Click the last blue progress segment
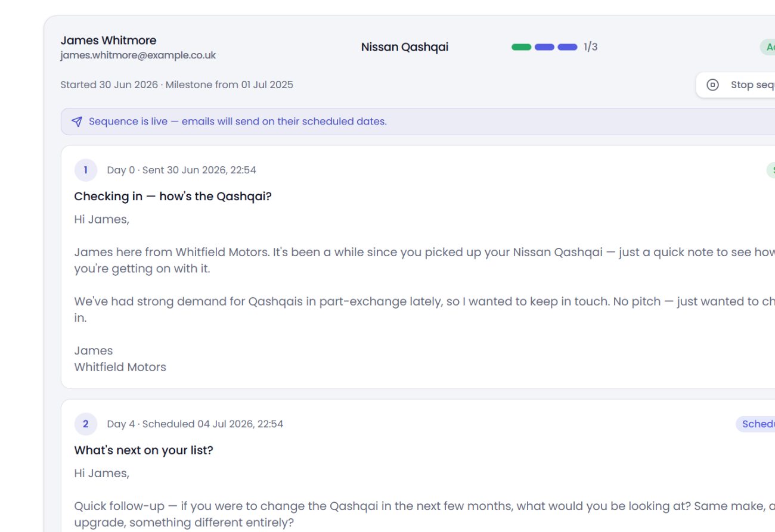 568,47
